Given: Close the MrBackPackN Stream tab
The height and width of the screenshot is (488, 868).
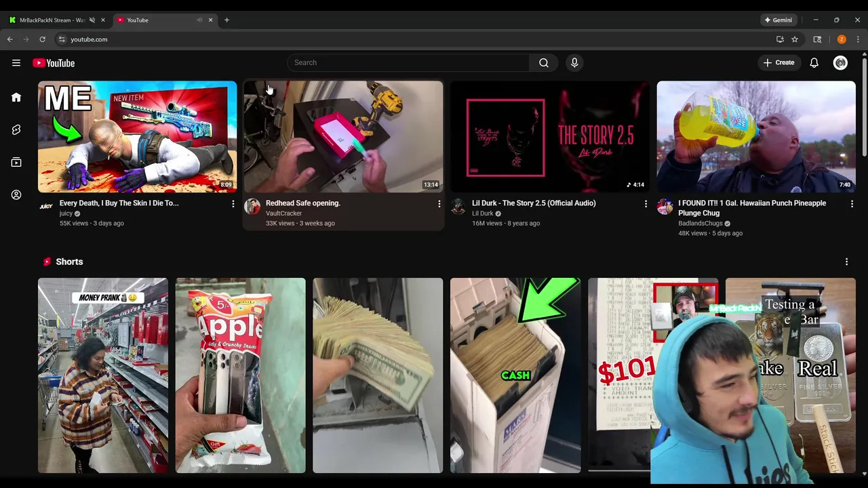Looking at the screenshot, I should 103,20.
